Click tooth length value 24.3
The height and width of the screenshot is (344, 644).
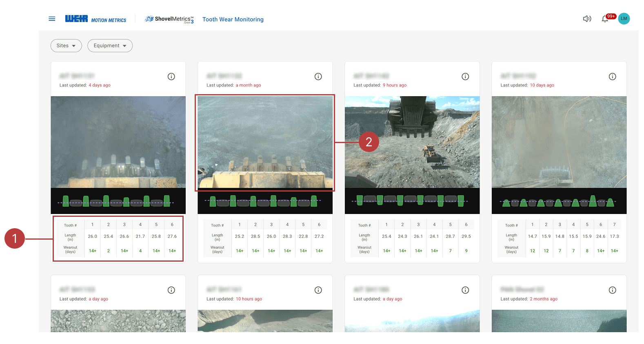pyautogui.click(x=402, y=236)
